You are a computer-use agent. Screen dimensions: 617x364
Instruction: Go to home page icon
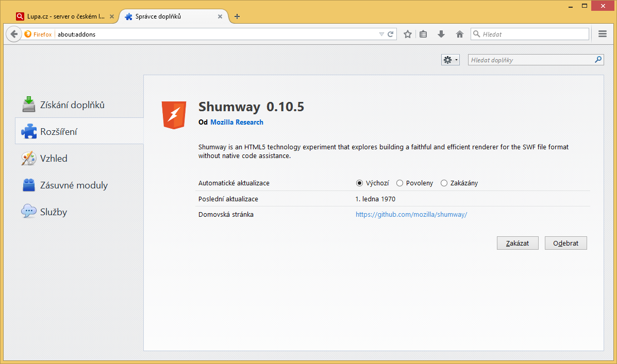pyautogui.click(x=460, y=34)
